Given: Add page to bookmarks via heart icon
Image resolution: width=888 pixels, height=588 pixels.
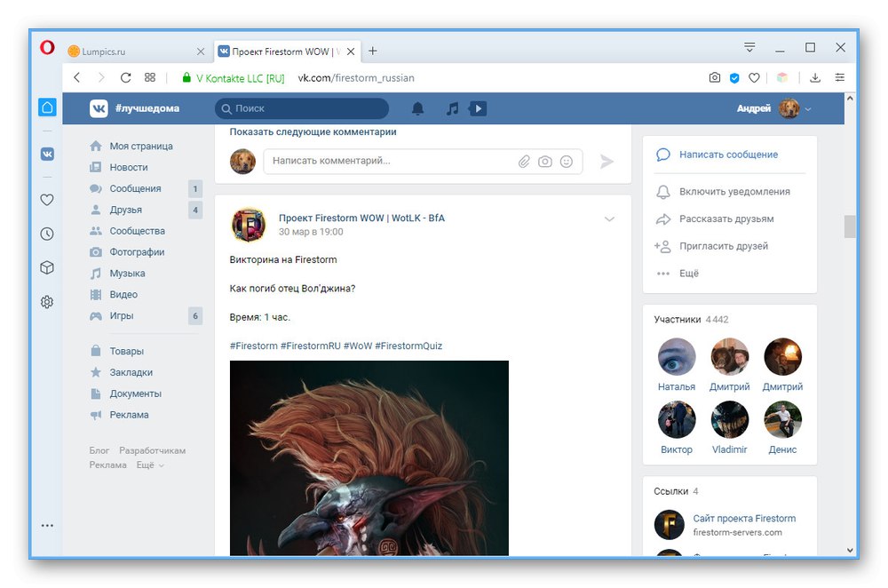Looking at the screenshot, I should click(754, 77).
